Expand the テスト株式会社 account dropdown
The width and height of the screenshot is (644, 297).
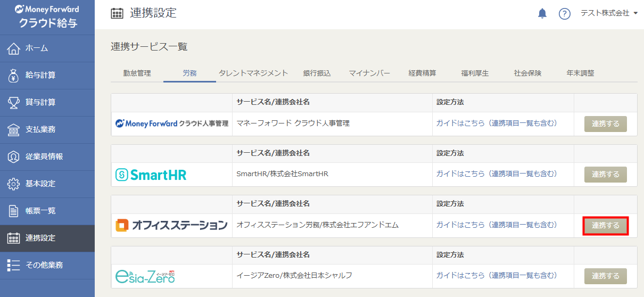(609, 13)
